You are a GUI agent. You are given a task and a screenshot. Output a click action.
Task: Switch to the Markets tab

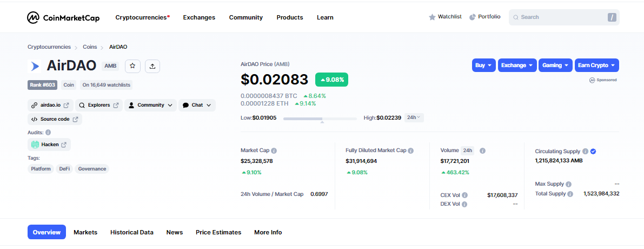pos(85,232)
